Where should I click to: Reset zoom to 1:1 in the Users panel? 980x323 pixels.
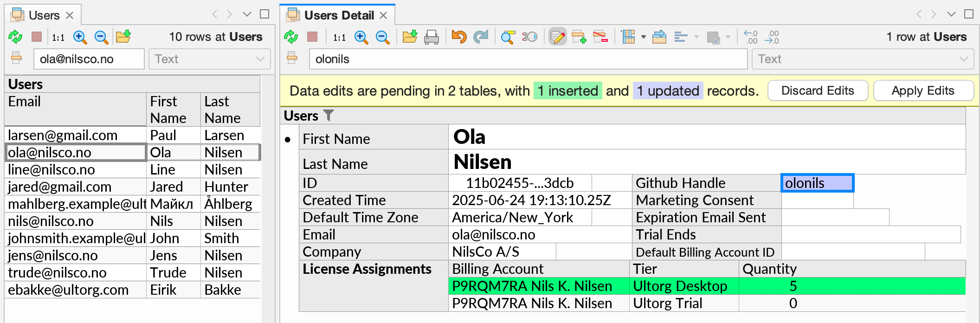[58, 37]
